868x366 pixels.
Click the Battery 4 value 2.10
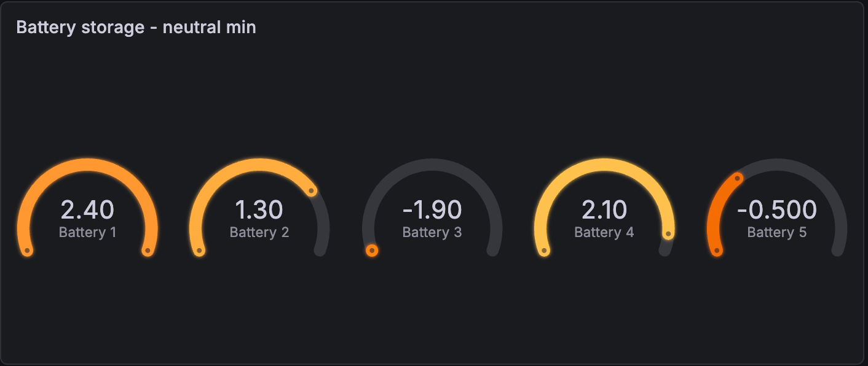(x=604, y=210)
